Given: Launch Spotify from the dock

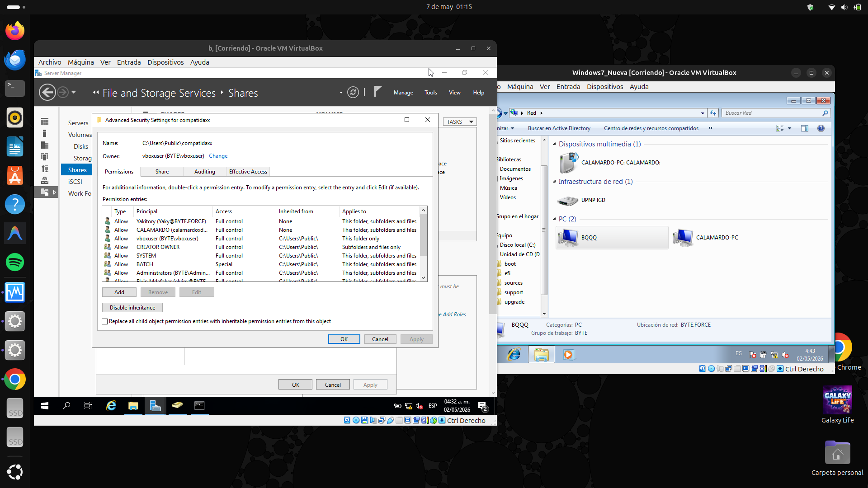Looking at the screenshot, I should click(x=15, y=262).
